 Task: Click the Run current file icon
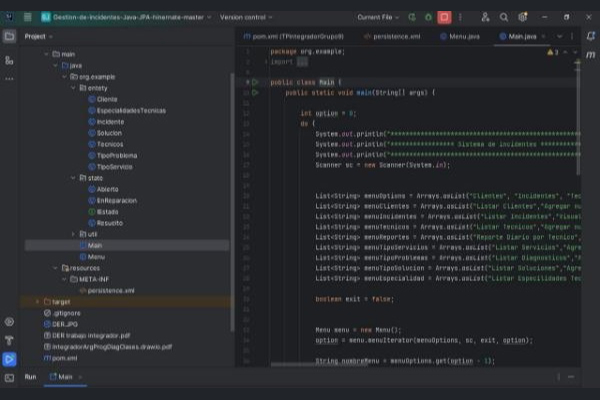tap(412, 17)
